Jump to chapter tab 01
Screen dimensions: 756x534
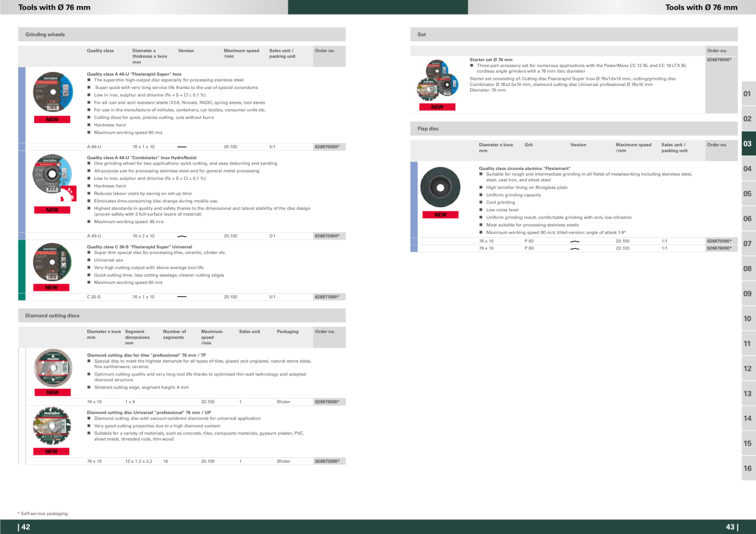747,94
